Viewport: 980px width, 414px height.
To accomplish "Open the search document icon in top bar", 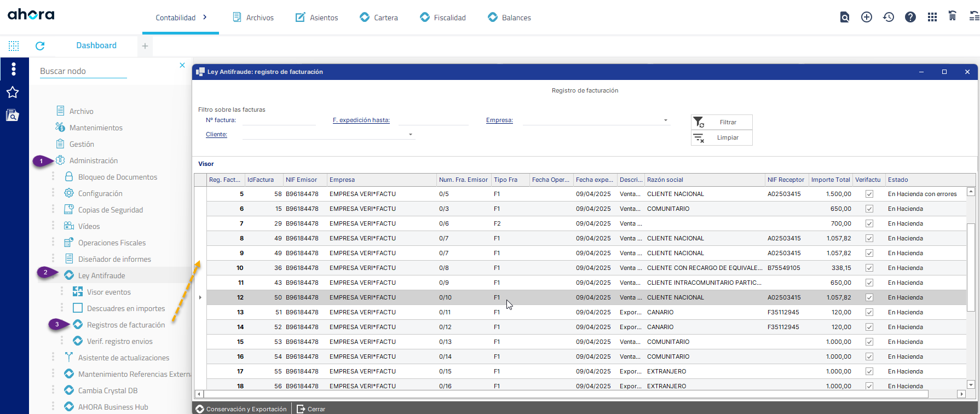I will point(845,18).
